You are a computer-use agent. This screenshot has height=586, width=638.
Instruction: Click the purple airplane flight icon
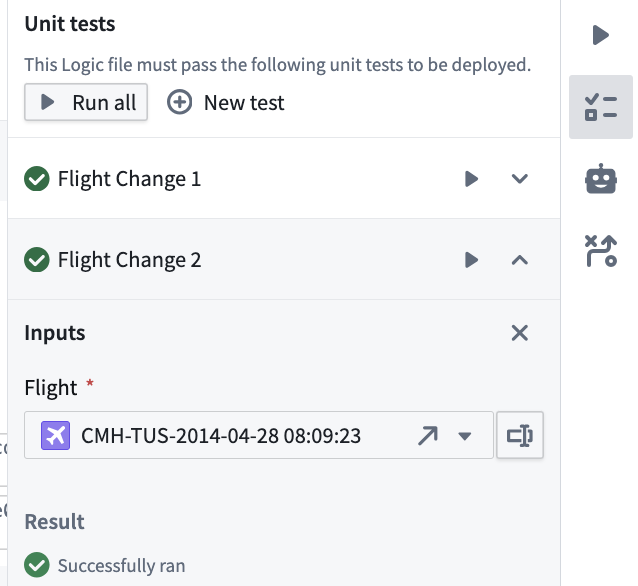(55, 435)
